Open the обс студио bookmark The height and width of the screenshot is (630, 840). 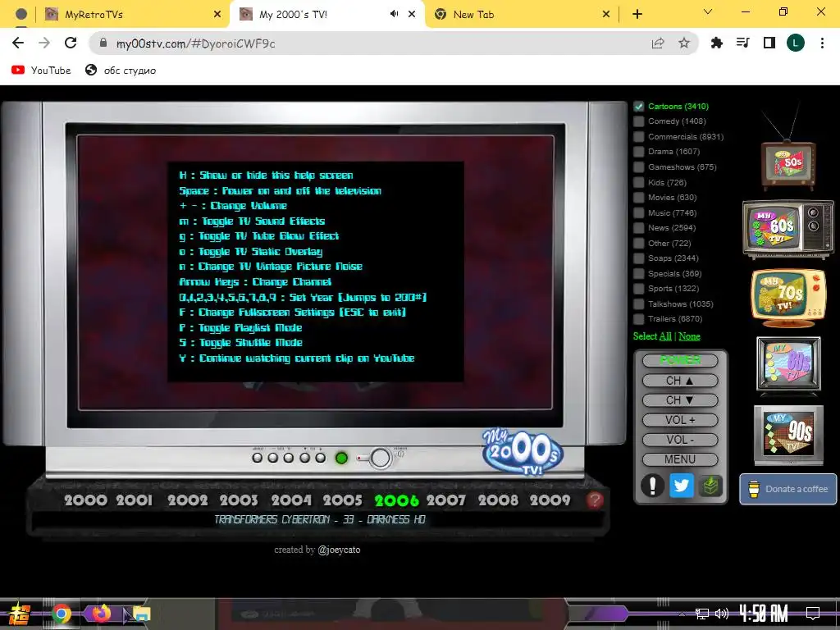point(121,71)
